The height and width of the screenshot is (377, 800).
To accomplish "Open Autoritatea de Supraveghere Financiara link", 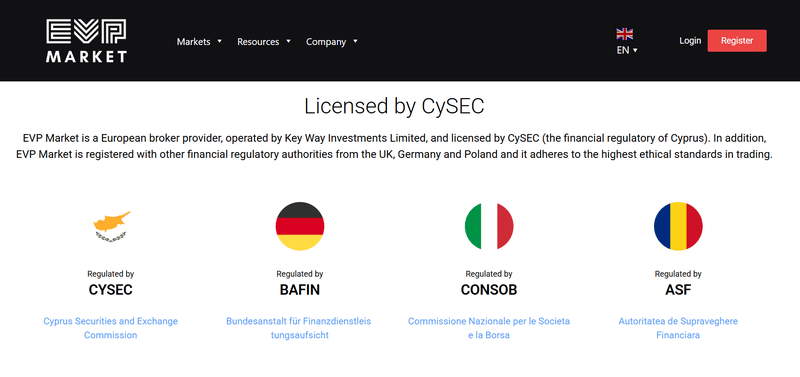I will click(x=678, y=328).
